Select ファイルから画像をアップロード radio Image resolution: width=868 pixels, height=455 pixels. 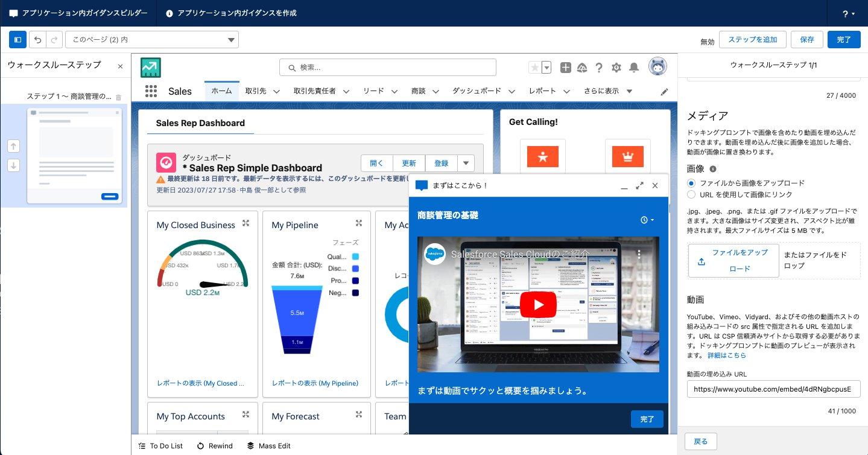[x=691, y=183]
